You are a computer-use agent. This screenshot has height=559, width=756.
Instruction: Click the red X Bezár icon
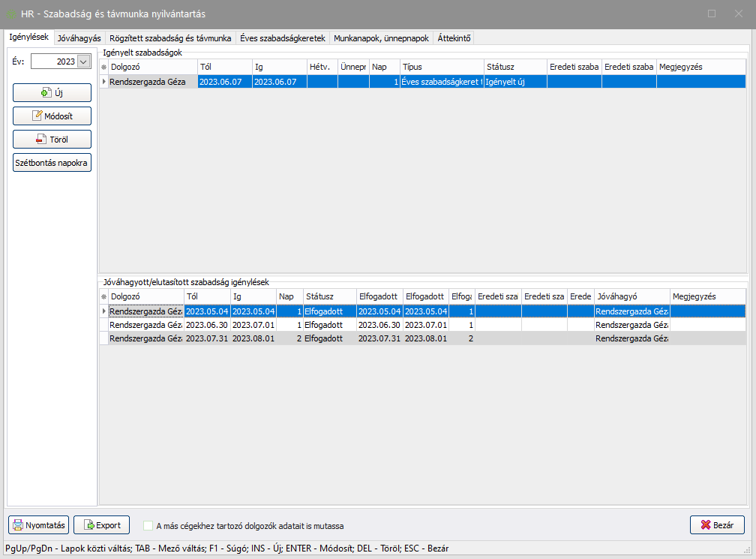(x=704, y=525)
